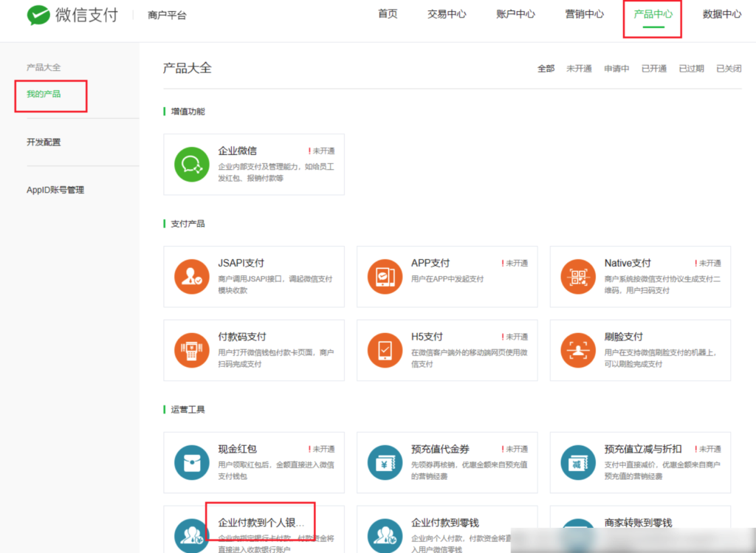Filter products by 未开通

click(x=579, y=67)
